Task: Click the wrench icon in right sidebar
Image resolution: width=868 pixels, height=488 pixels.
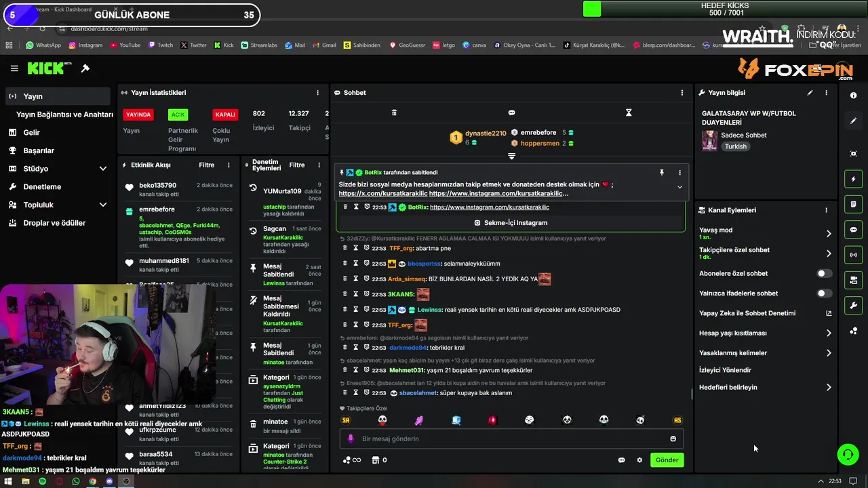Action: [853, 306]
